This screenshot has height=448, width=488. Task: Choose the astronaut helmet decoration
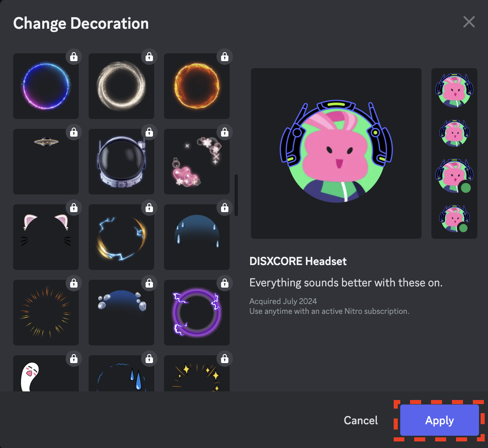pos(121,162)
